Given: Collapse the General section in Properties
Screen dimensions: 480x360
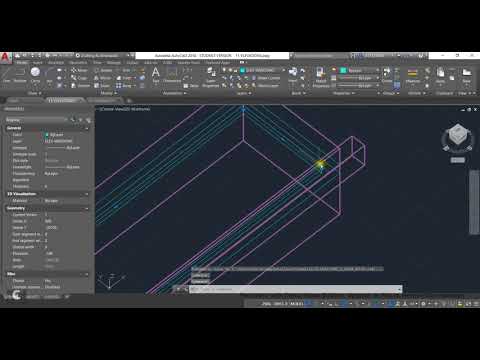Looking at the screenshot, I should (87, 128).
